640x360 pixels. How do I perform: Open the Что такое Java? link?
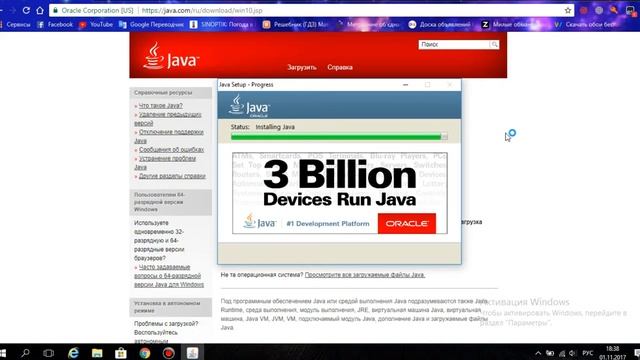160,106
